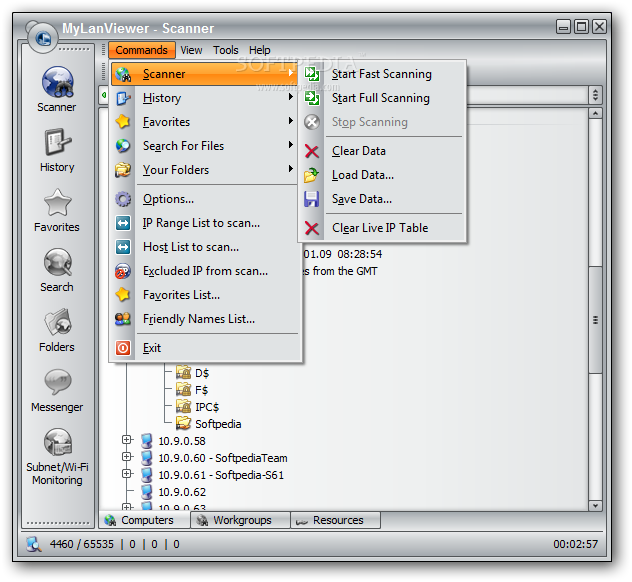Open the Help menu

coord(260,50)
